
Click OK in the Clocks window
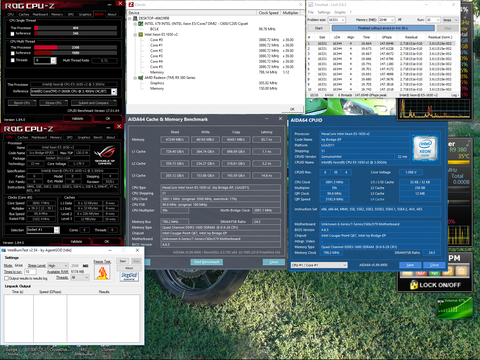pyautogui.click(x=292, y=109)
